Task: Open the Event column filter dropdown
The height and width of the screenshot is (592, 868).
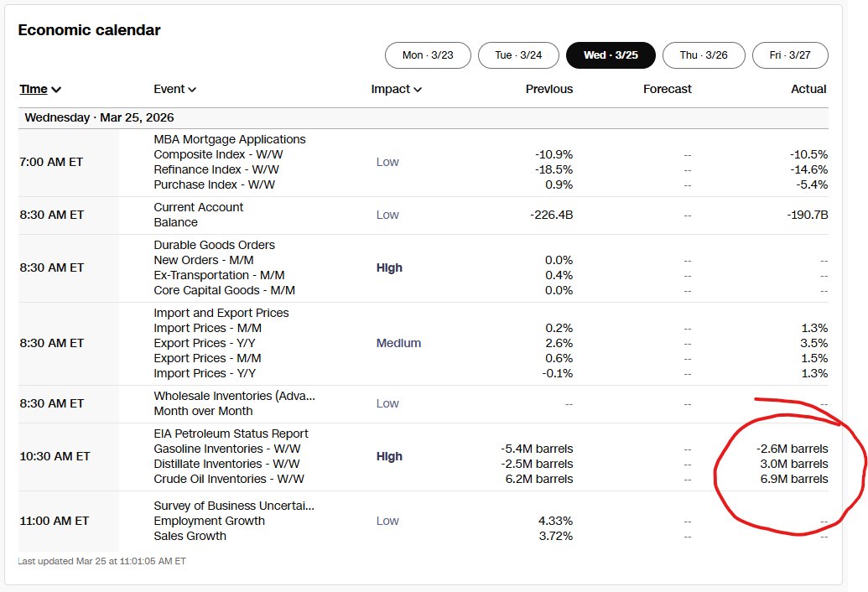Action: click(175, 89)
